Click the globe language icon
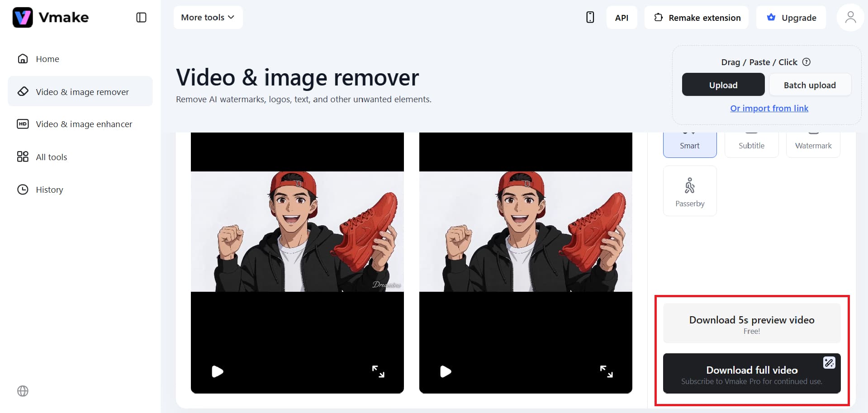 click(23, 391)
